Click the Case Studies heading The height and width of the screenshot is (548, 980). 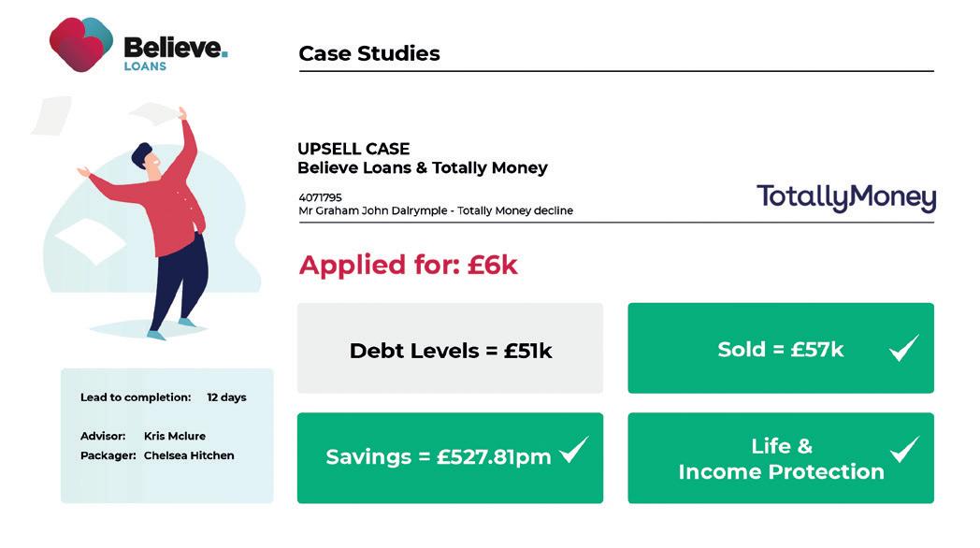[369, 53]
